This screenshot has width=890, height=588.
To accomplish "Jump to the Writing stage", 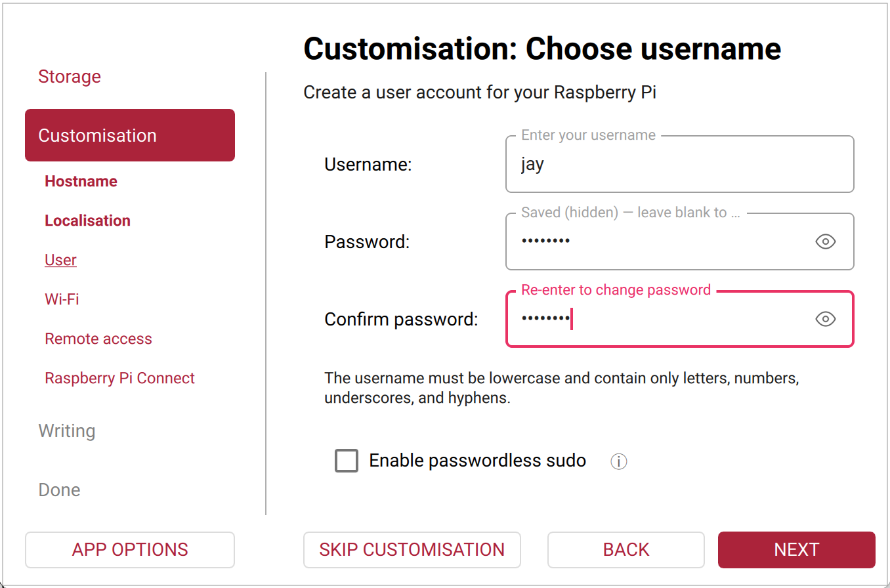I will tap(67, 431).
